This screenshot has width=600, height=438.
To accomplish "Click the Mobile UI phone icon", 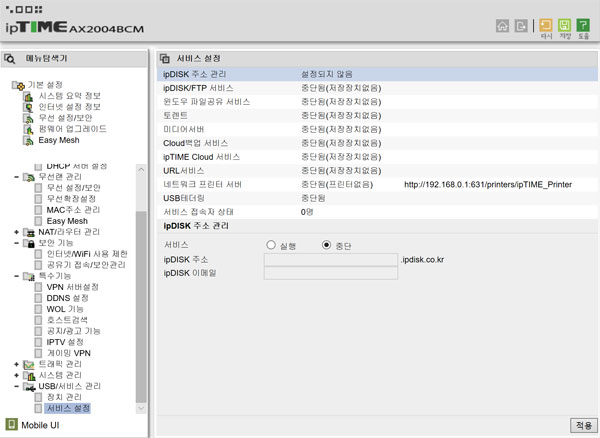I will 11,424.
